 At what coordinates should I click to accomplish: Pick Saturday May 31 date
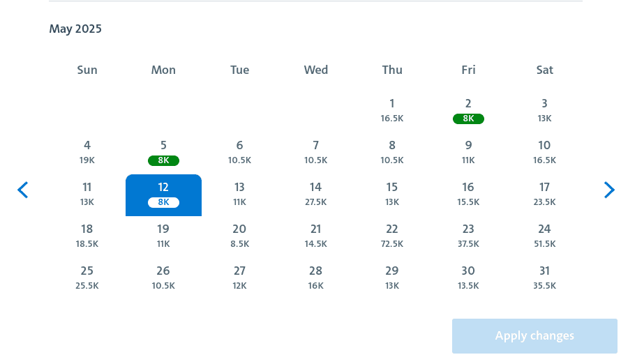tap(544, 278)
